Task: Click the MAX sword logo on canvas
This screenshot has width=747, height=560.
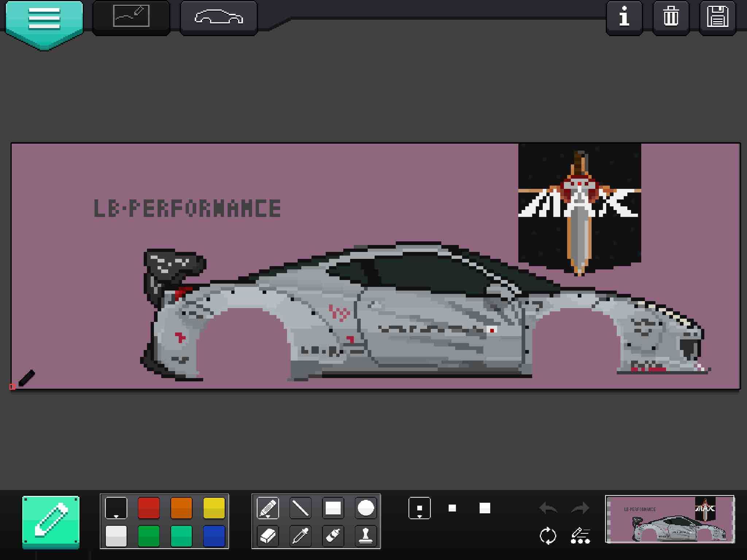Action: click(x=580, y=210)
